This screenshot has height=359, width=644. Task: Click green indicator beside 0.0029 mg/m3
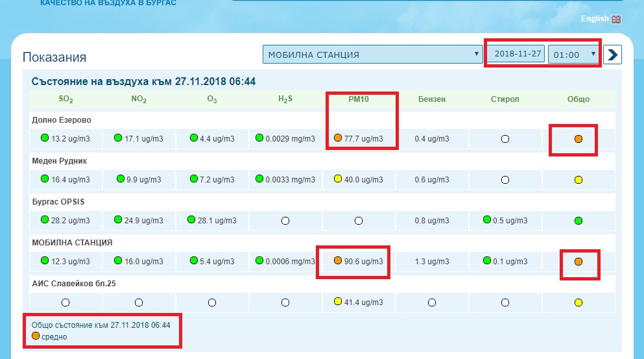coord(259,138)
